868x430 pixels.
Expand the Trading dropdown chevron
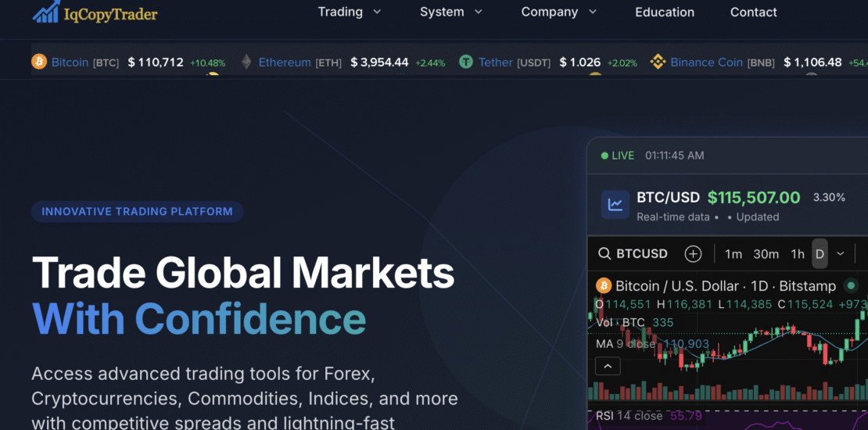click(377, 12)
